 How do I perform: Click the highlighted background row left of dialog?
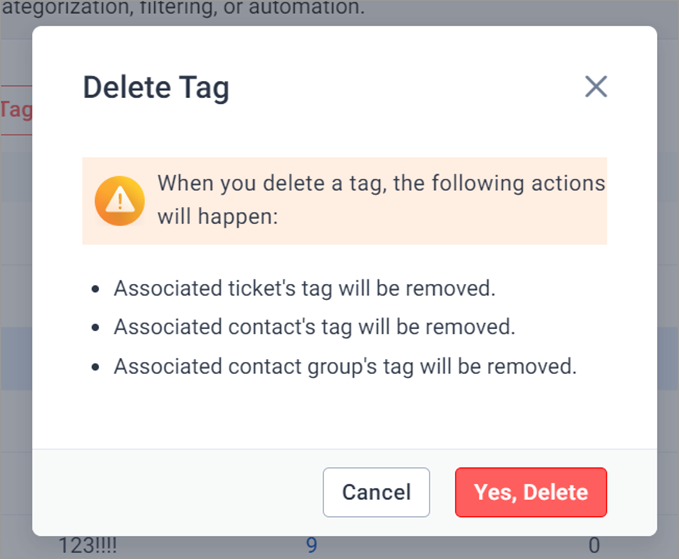click(16, 359)
